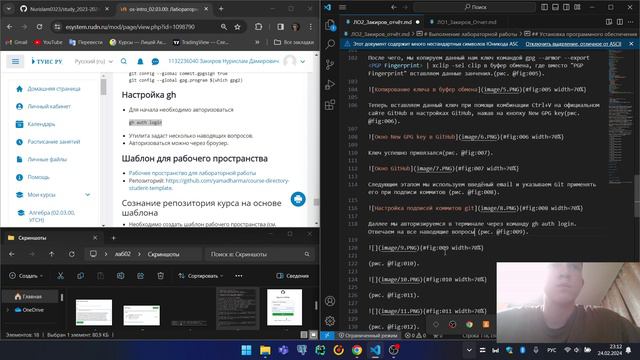Open the Создать dropdown in File Explorer

pyautogui.click(x=26, y=276)
